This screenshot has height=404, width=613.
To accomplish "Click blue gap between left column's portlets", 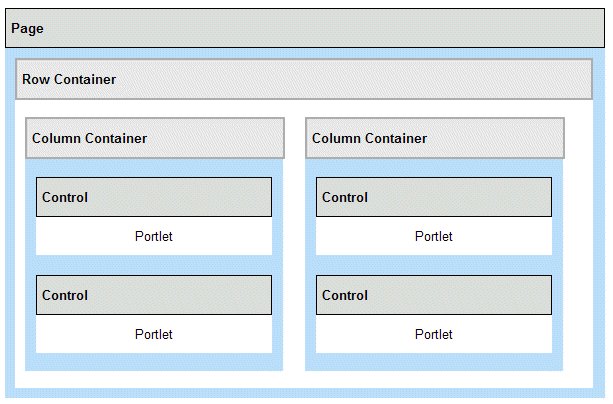I will pyautogui.click(x=154, y=265).
